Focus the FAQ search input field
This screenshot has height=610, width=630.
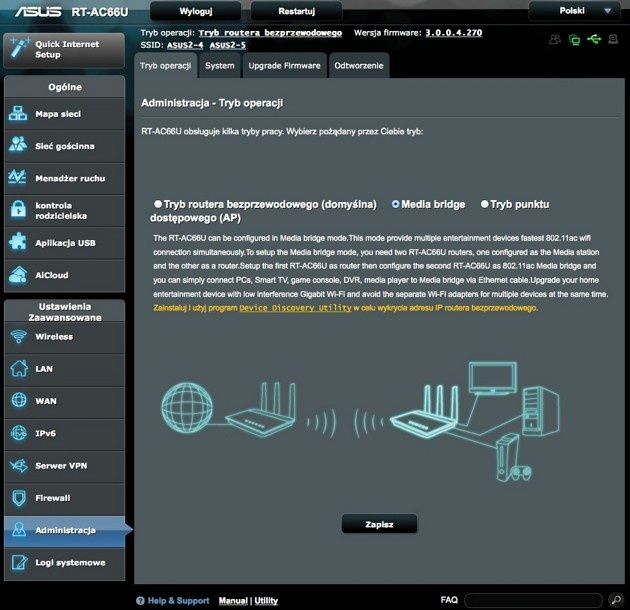click(533, 600)
